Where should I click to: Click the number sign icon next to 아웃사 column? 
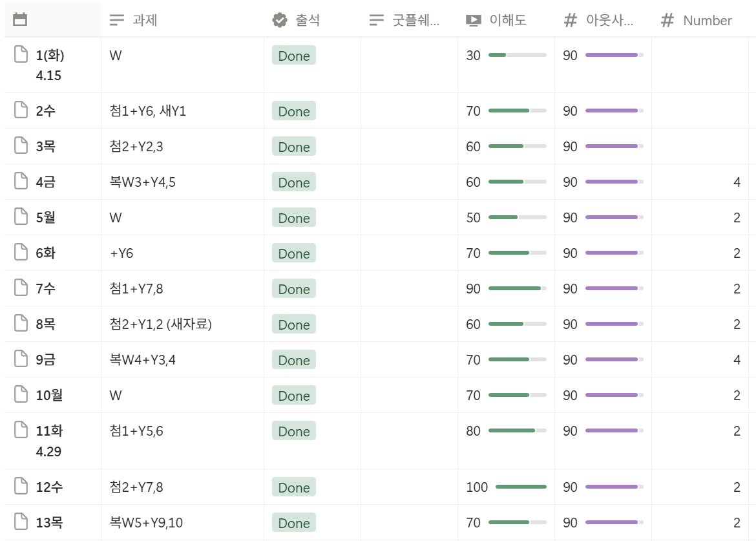(570, 20)
